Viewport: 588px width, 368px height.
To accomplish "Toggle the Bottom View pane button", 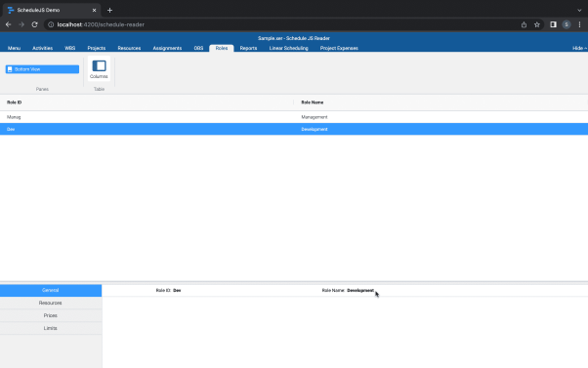I will click(42, 69).
